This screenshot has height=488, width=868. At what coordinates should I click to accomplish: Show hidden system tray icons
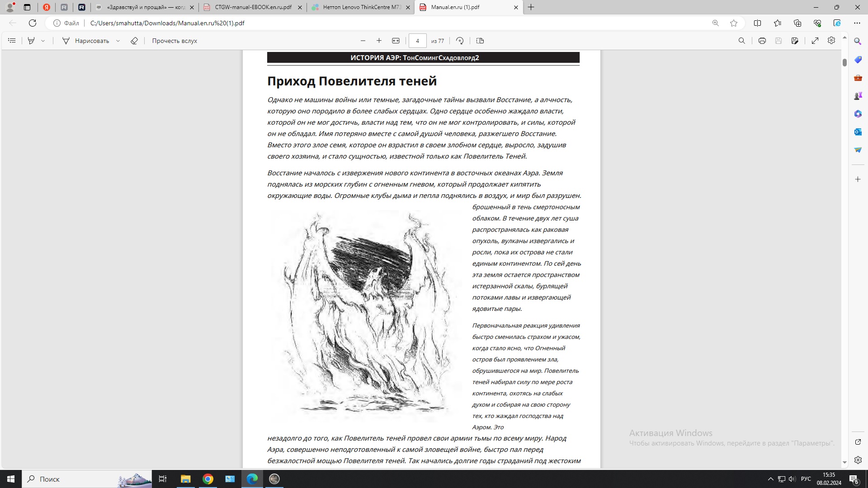[771, 479]
